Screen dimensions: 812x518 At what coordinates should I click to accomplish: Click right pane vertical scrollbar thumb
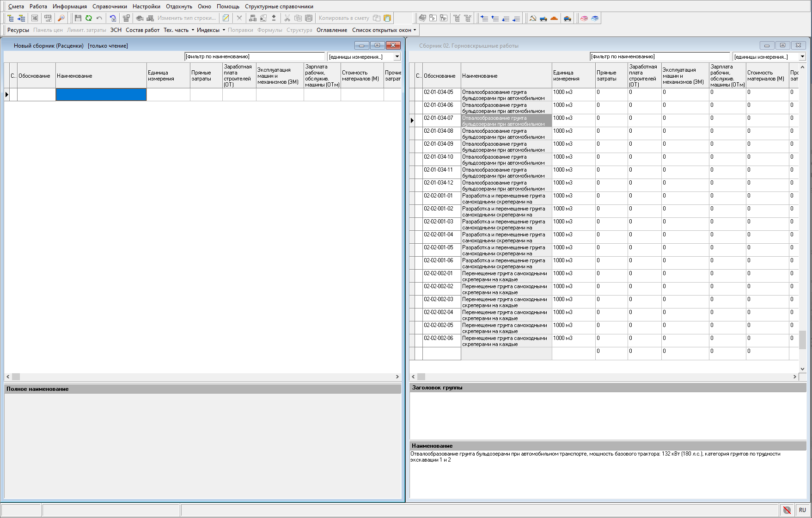(x=802, y=339)
